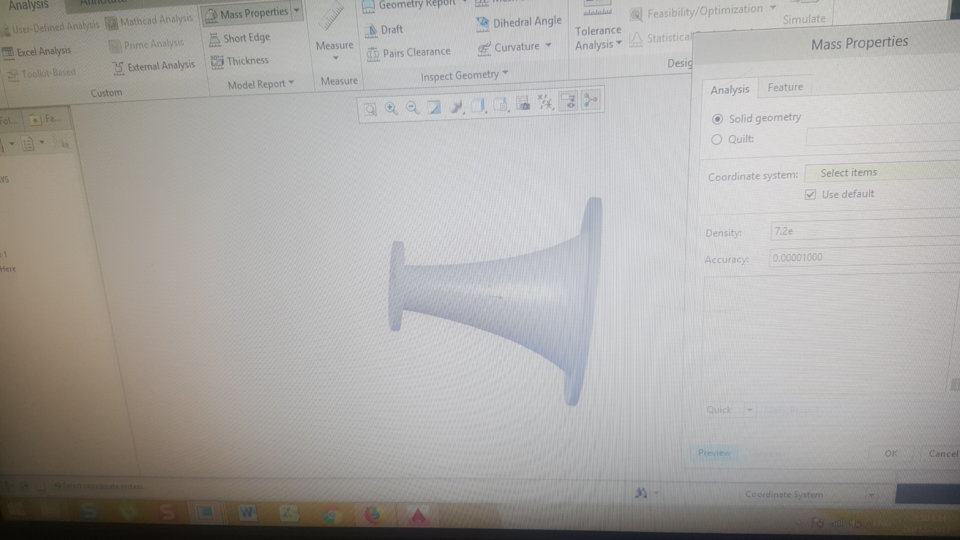Click the Refit view icon
Viewport: 960px width, 540px height.
pyautogui.click(x=370, y=110)
